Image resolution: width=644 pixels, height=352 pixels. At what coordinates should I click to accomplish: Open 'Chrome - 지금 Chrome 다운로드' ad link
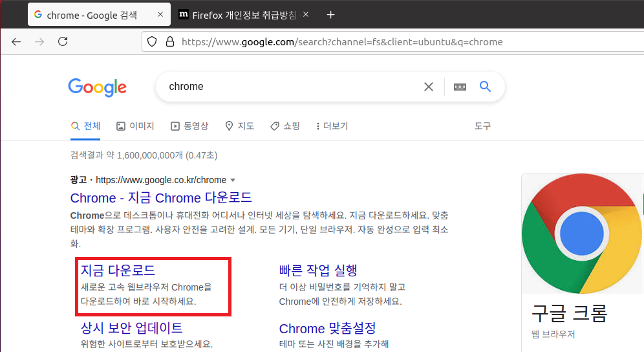160,198
